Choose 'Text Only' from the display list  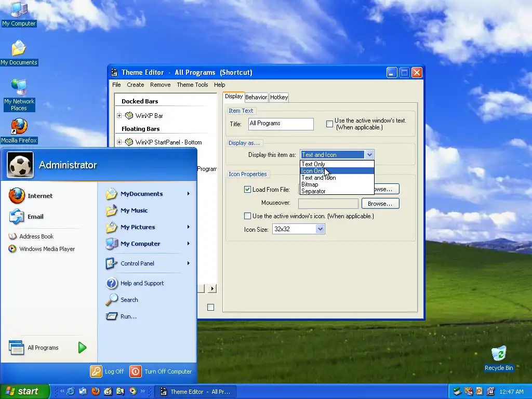337,164
